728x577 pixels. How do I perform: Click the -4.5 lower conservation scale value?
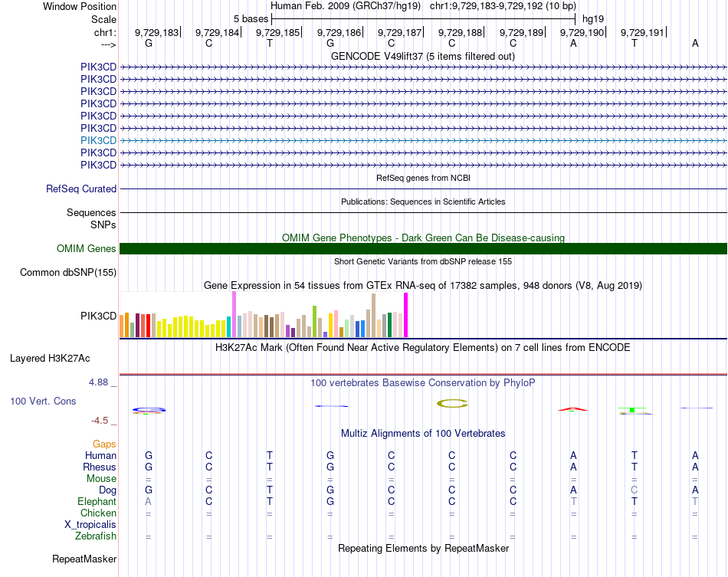[100, 421]
